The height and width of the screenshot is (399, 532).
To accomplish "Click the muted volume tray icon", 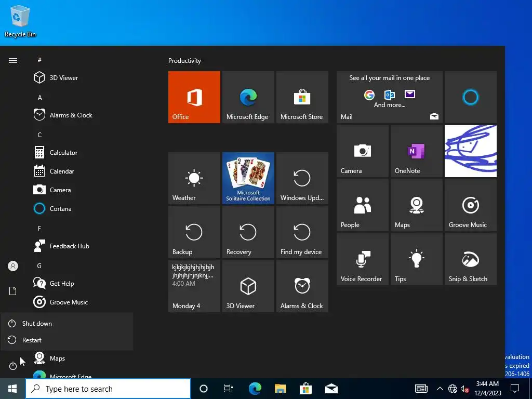I will click(464, 389).
